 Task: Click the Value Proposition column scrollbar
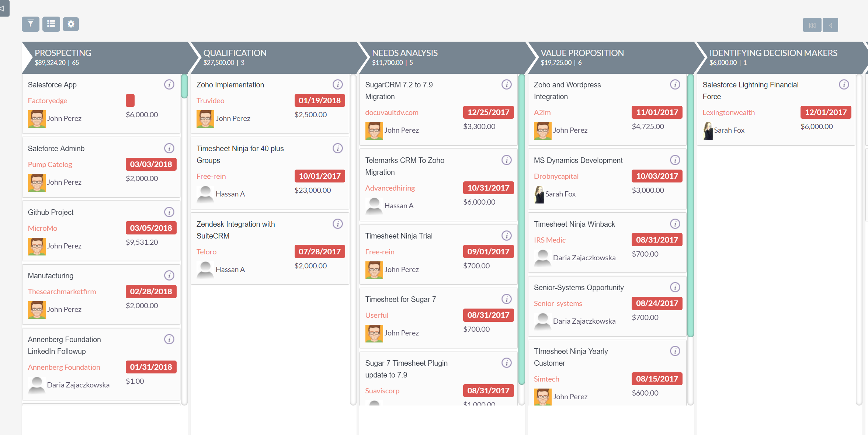691,205
